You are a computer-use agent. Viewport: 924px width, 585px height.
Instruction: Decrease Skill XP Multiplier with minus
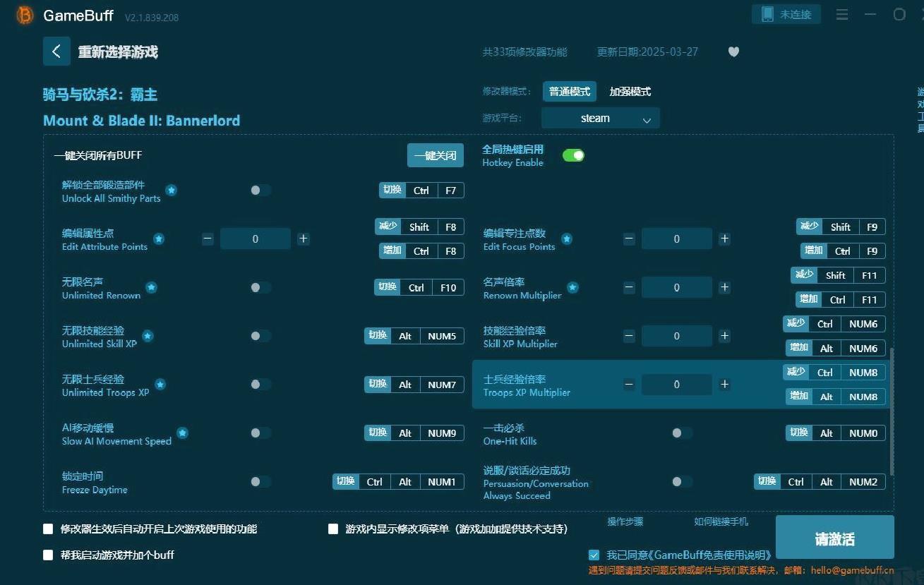[x=629, y=336]
